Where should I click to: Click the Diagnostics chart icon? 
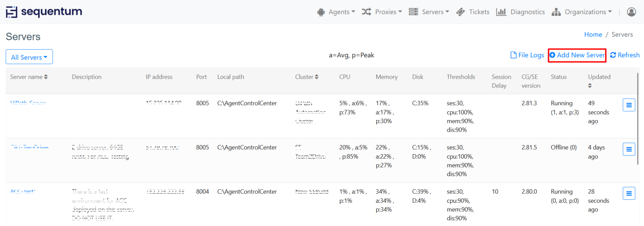501,12
